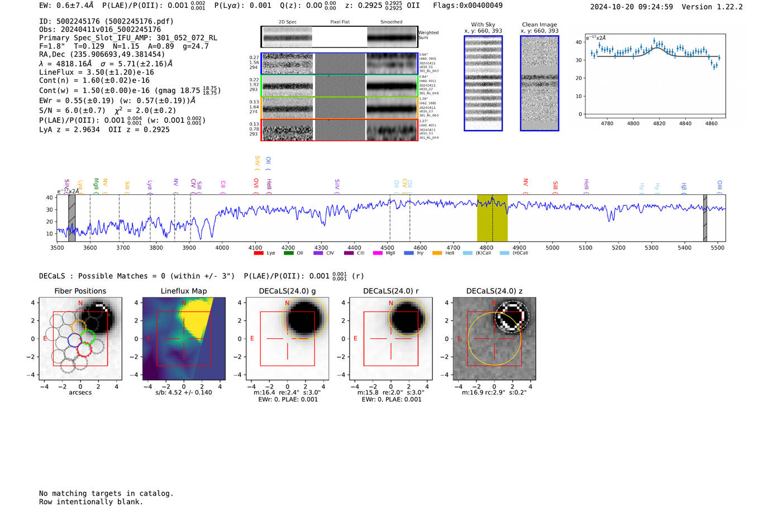This screenshot has width=782, height=532.
Task: Click the orange fiber circle in Fiber Positions
Action: coord(79,327)
